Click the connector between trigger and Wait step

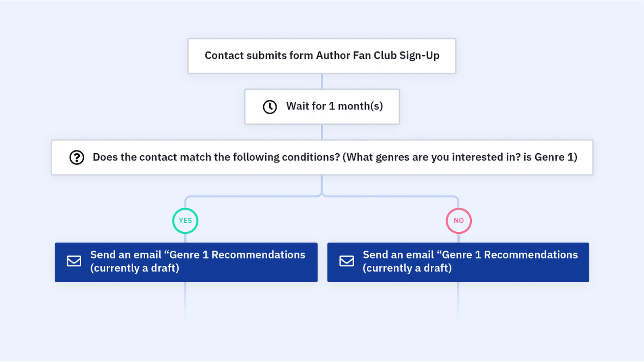[x=322, y=81]
